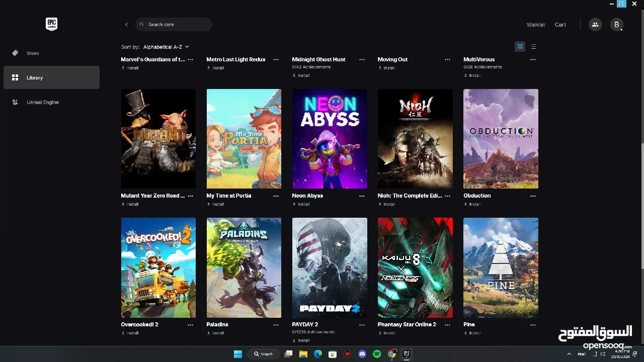
Task: Install Mutant Year Zero Road
Action: [x=130, y=204]
